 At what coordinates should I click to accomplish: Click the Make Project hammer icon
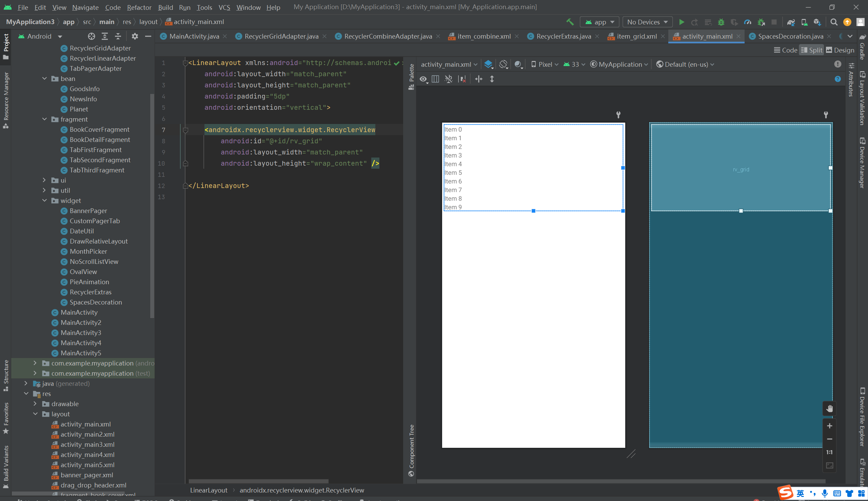tap(570, 22)
